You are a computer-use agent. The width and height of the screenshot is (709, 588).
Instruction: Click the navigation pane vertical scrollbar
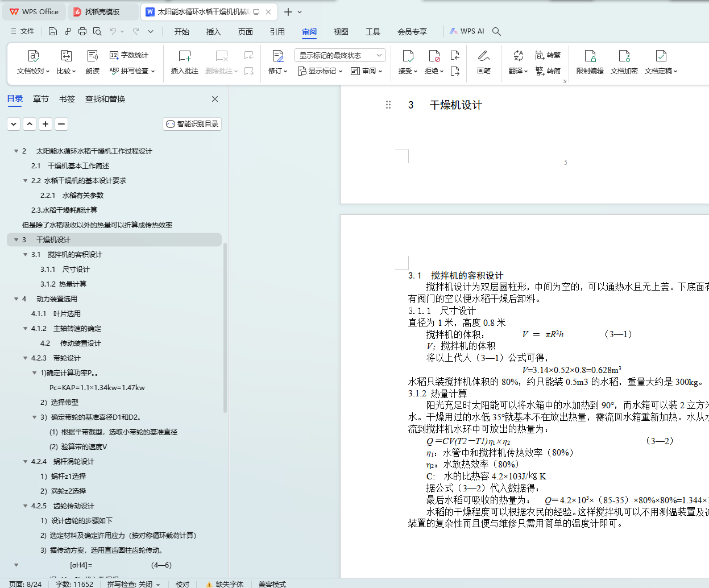[225, 327]
